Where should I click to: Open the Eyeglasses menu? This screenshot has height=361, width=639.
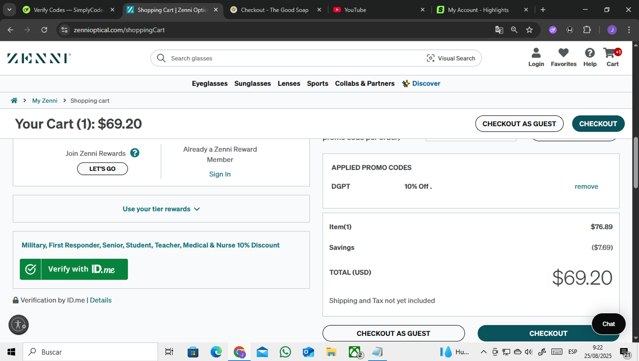click(209, 83)
